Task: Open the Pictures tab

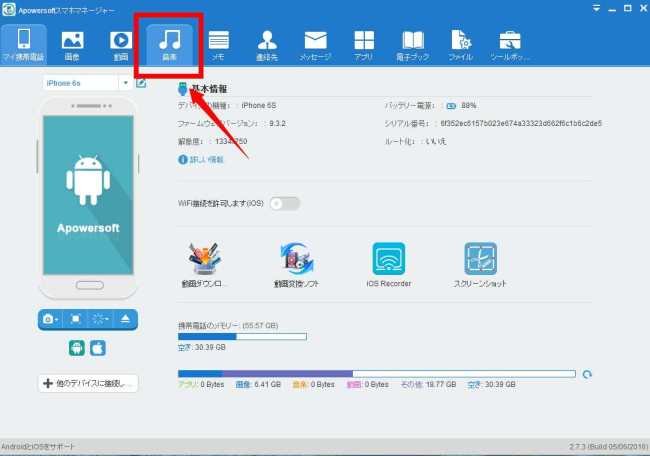Action: click(x=72, y=44)
